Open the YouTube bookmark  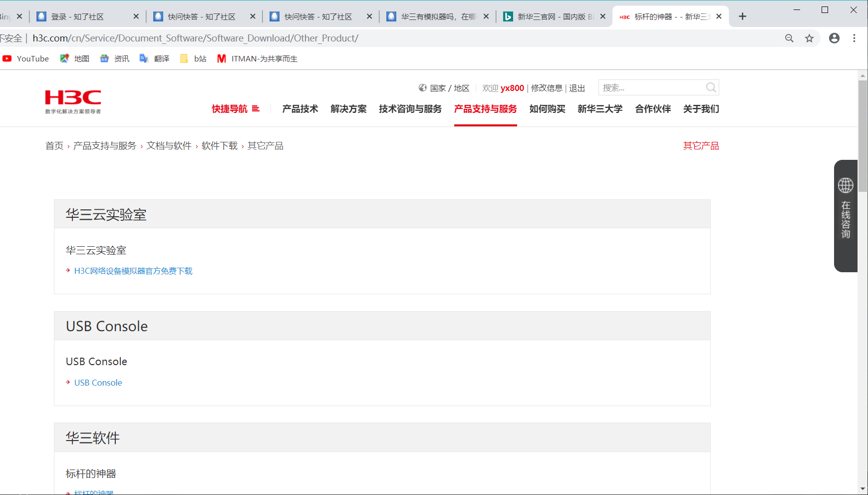click(x=26, y=58)
